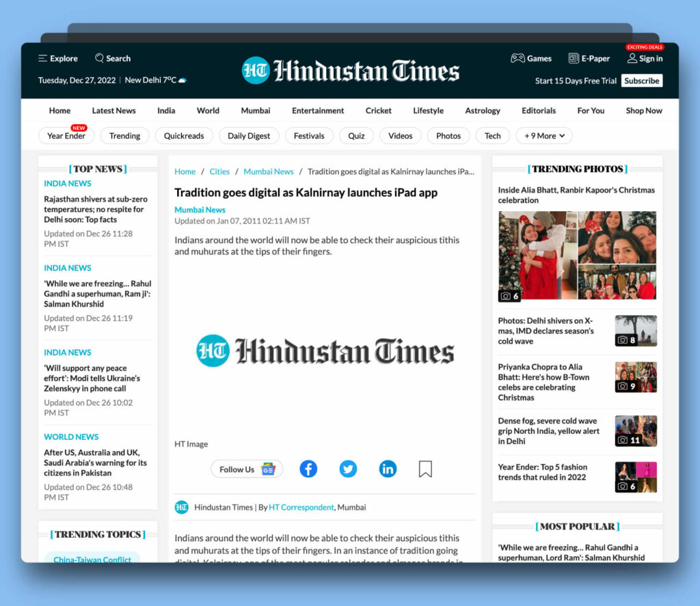
Task: Expand the '+ 9 More' dropdown
Action: tap(544, 136)
